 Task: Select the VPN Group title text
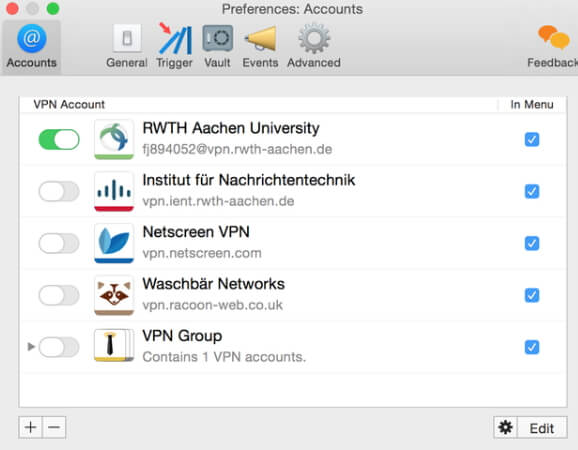click(182, 336)
